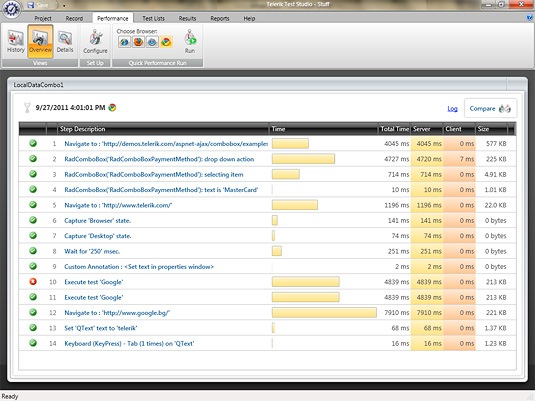The image size is (535, 401).
Task: Click the '7910 ms' total time cell
Action: tap(396, 313)
